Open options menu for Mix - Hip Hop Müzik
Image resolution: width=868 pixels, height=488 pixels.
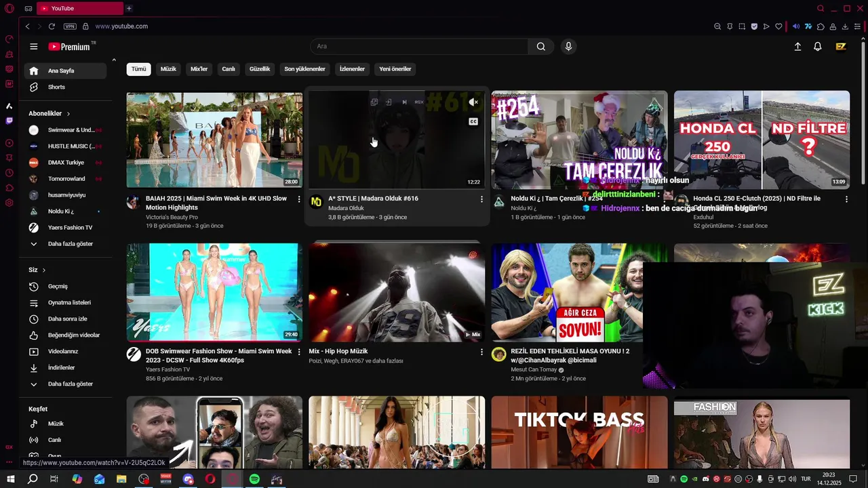click(x=481, y=352)
